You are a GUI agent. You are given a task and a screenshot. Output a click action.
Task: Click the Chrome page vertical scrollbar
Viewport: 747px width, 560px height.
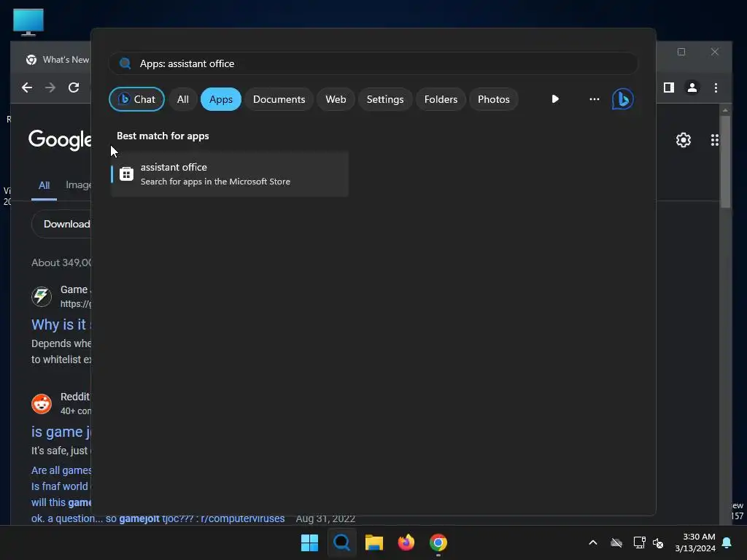tap(725, 162)
